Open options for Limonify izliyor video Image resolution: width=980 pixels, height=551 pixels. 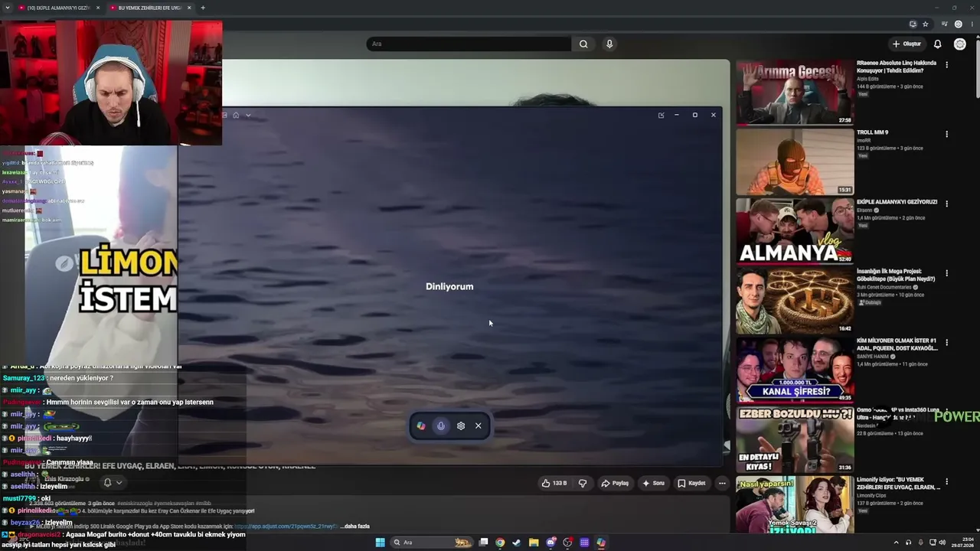[946, 481]
